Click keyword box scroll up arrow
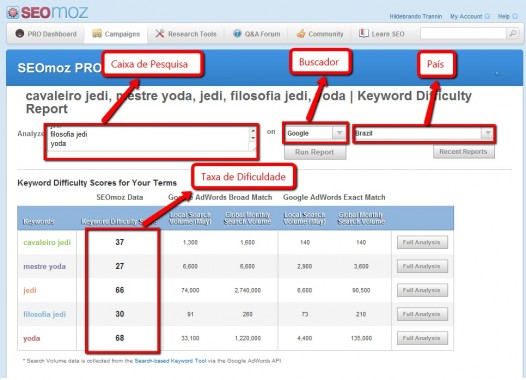This screenshot has height=380, width=526. (253, 130)
